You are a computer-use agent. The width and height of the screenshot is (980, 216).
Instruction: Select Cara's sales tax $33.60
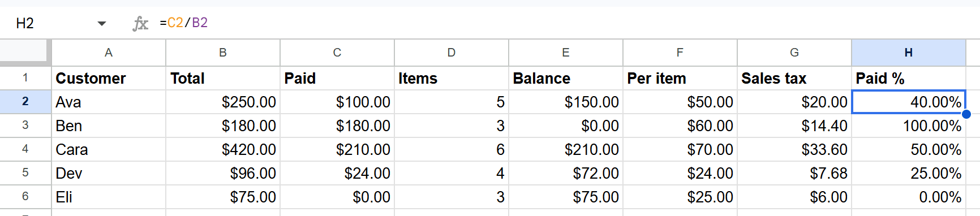pyautogui.click(x=794, y=149)
